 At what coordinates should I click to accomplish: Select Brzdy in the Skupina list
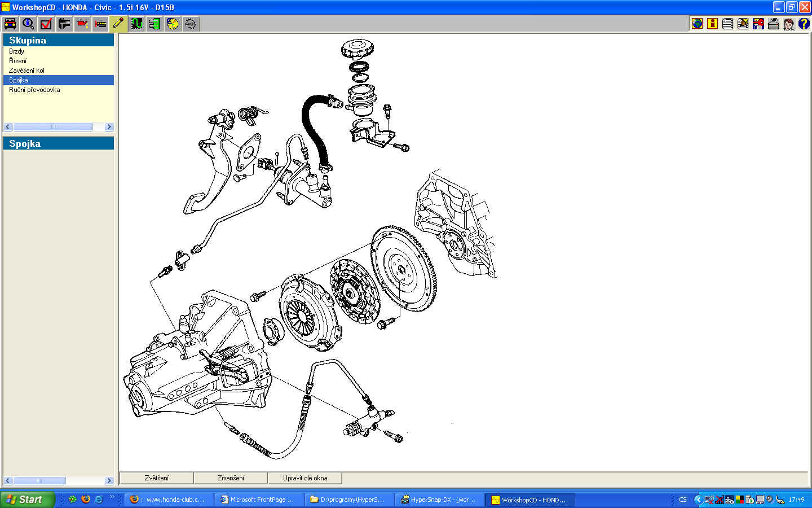[x=17, y=51]
